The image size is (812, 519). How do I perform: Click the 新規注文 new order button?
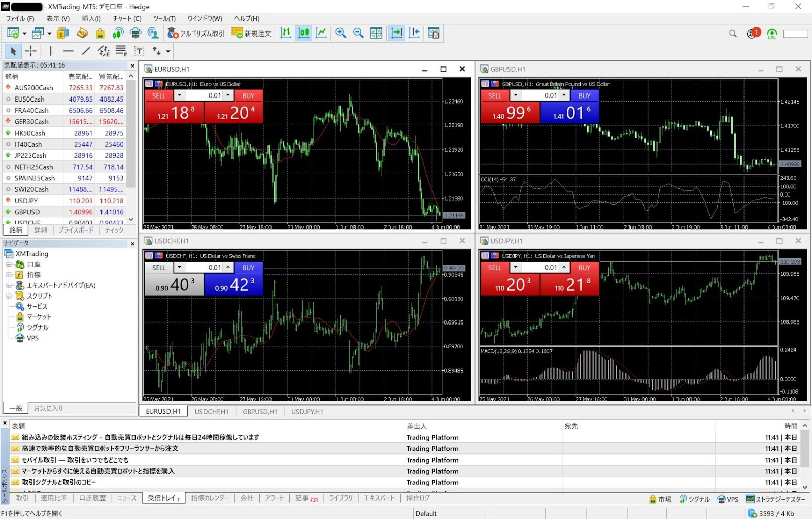[x=252, y=33]
